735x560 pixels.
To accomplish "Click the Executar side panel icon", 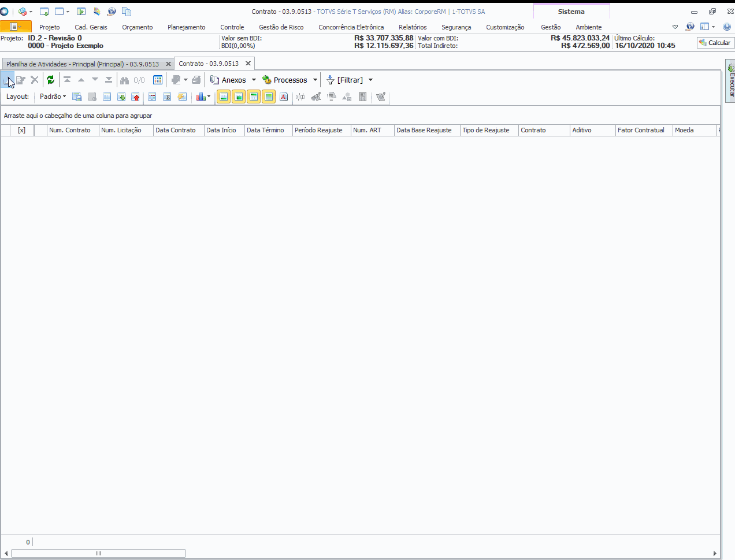I will pyautogui.click(x=731, y=81).
